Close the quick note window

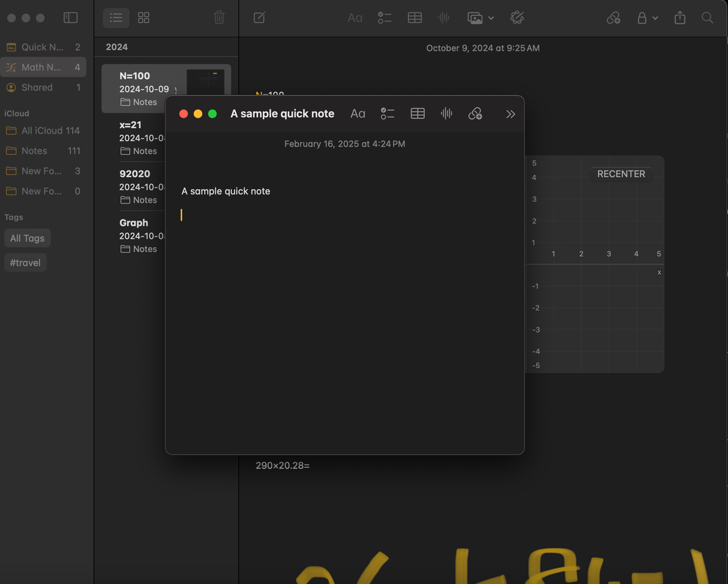183,113
